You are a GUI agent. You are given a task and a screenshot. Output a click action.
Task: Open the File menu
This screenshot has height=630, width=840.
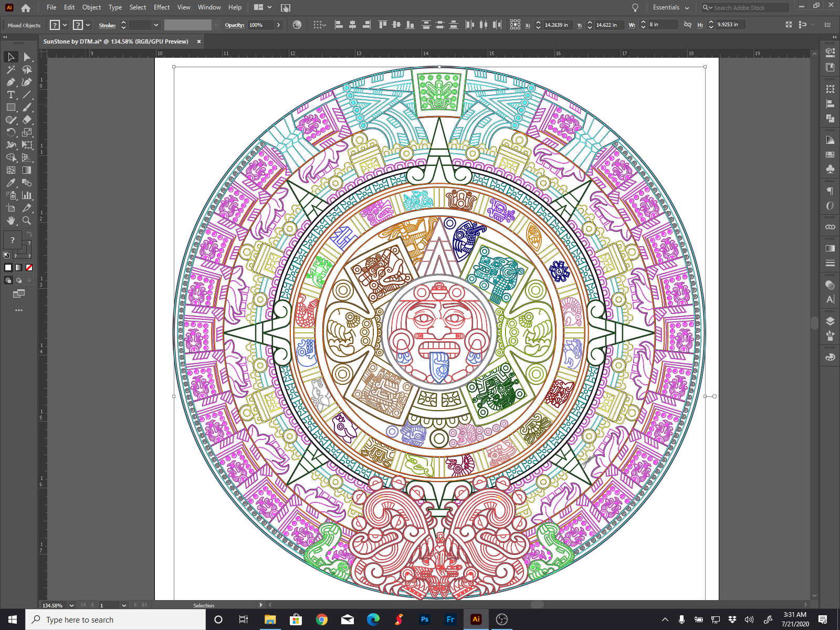[x=51, y=7]
